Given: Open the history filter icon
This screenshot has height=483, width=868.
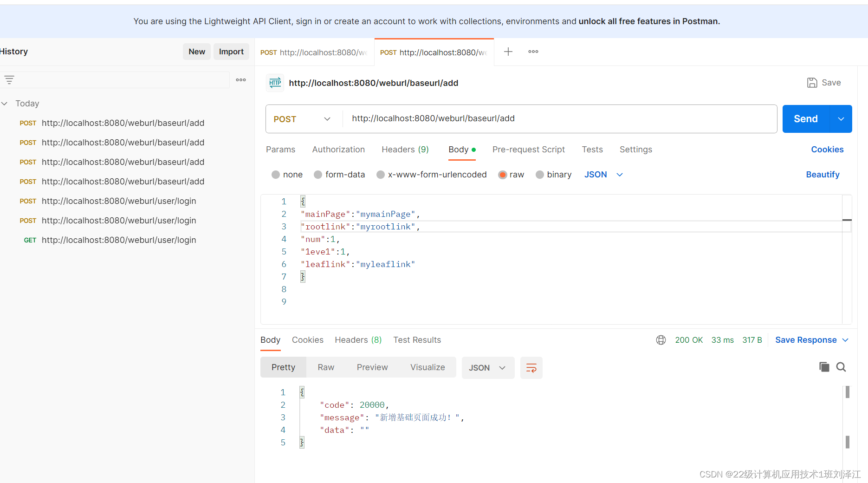Looking at the screenshot, I should click(9, 80).
